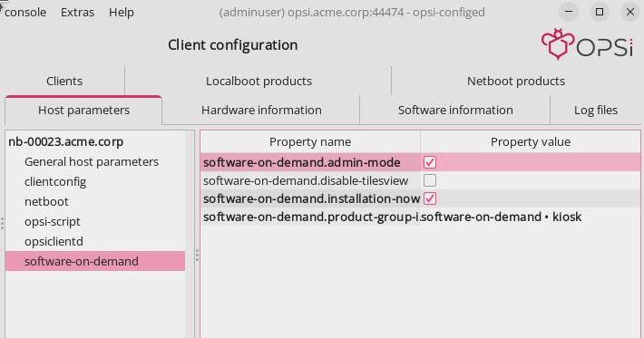Select netboot in the tree
Image resolution: width=644 pixels, height=338 pixels.
(46, 201)
